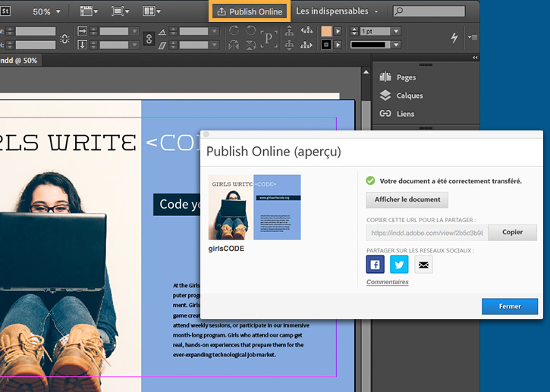Share the document on Twitter
Screen dimensions: 550x392
point(399,265)
